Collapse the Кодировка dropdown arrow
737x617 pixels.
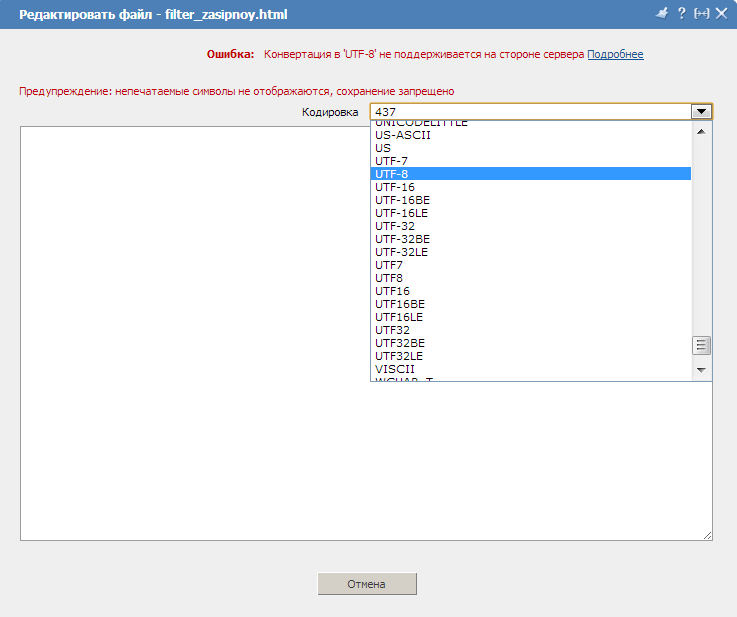[x=702, y=112]
